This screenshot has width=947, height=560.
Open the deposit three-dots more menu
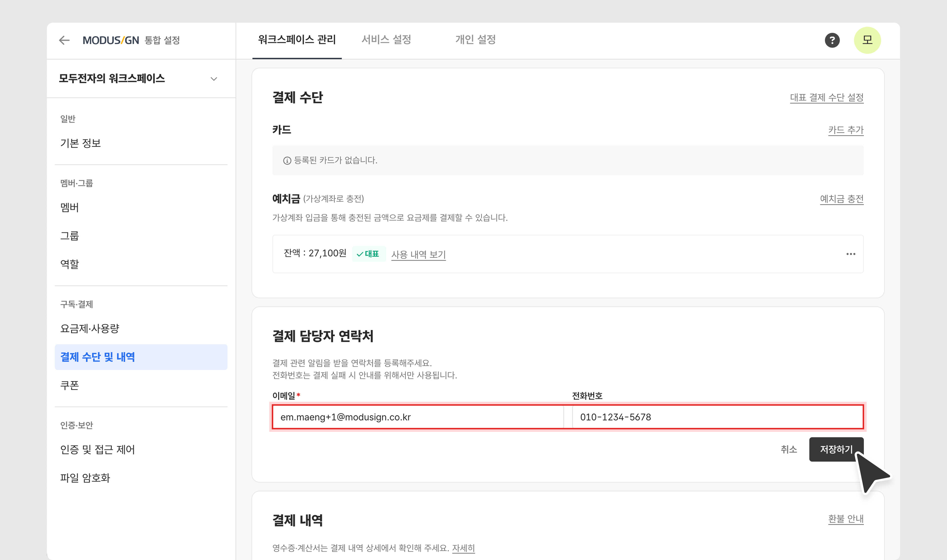pos(850,254)
